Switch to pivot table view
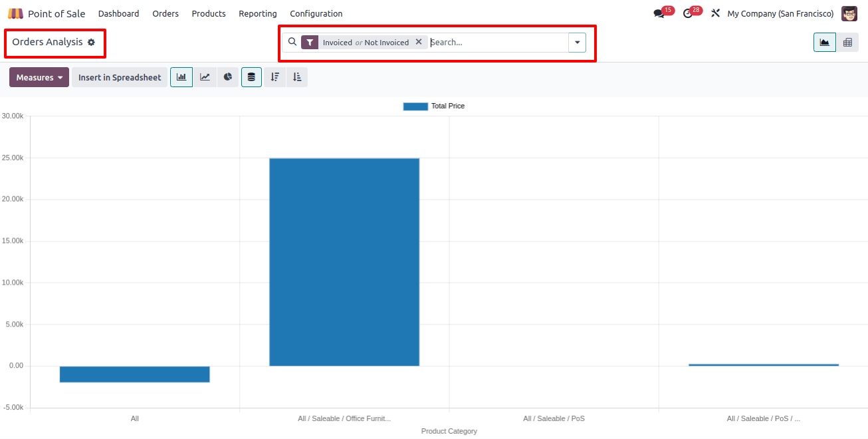The image size is (868, 439). (847, 42)
